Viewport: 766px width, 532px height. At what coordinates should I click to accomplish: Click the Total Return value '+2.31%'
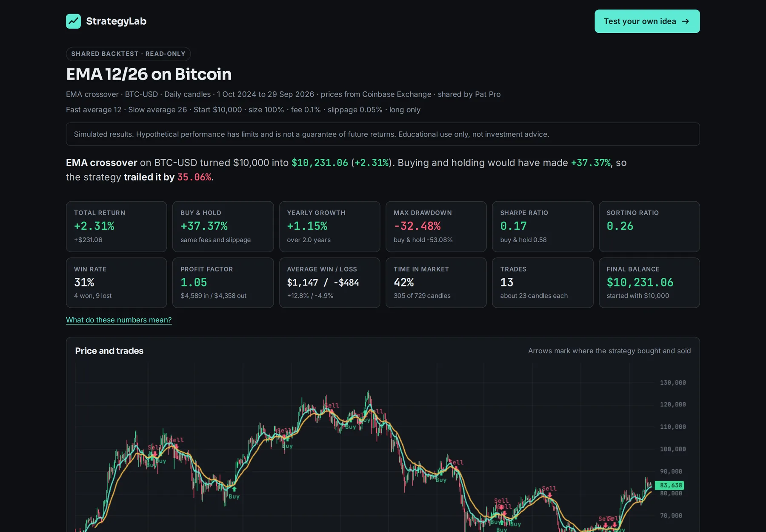(x=94, y=226)
